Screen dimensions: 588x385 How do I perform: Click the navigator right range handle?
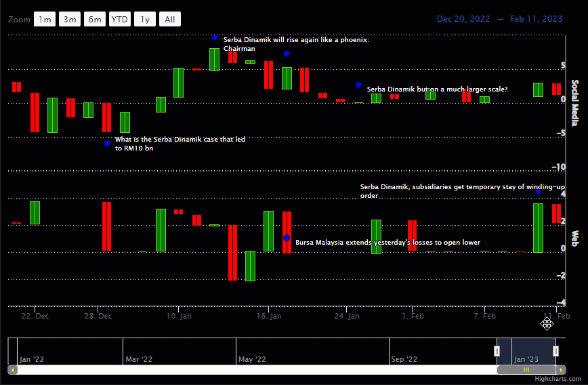click(555, 351)
